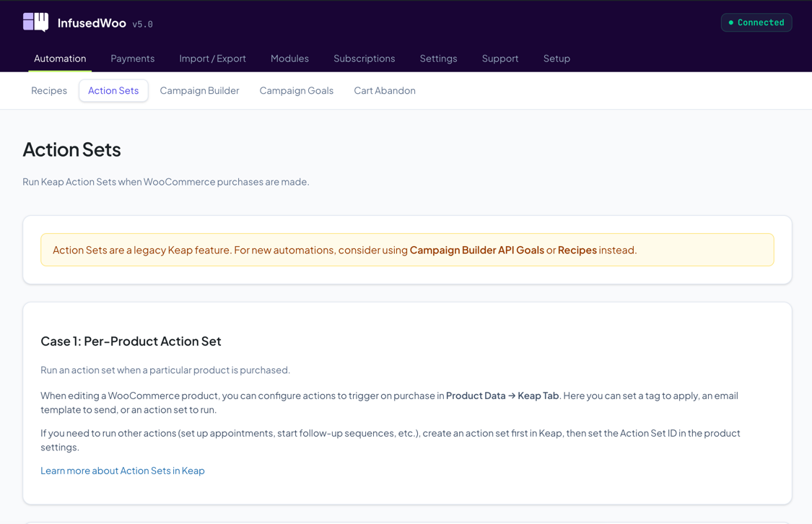Open the Campaign Goals tab
This screenshot has height=524, width=812.
296,90
